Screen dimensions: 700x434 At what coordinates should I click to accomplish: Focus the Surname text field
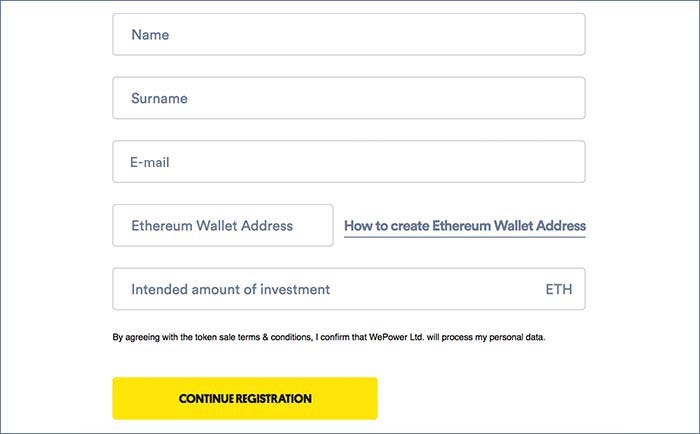tap(348, 99)
